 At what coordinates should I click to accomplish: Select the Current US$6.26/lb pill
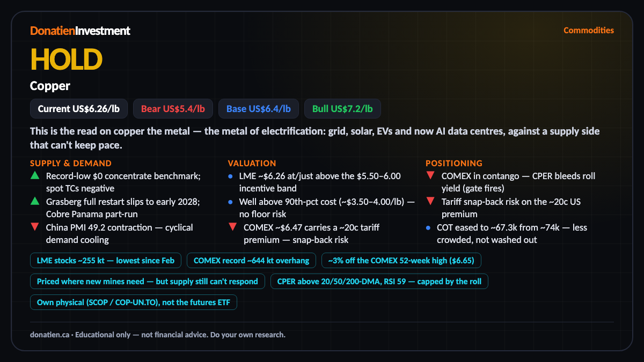pos(79,109)
